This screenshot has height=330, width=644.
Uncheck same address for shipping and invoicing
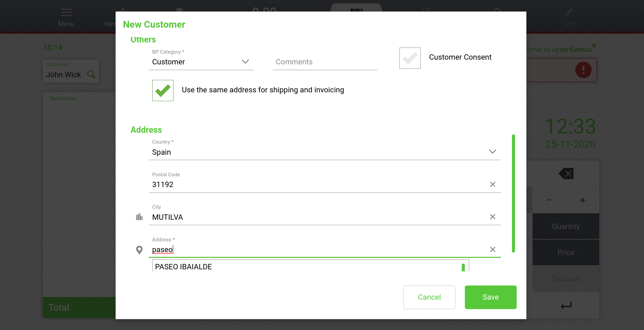[163, 90]
